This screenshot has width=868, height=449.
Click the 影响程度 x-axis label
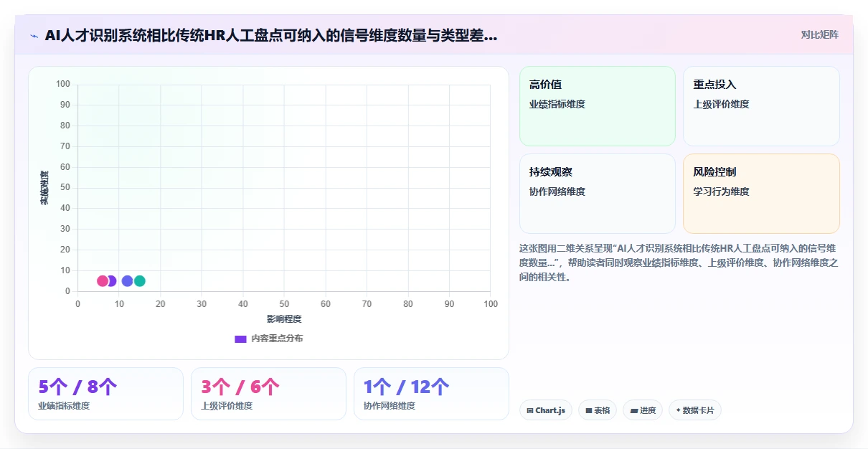point(284,318)
